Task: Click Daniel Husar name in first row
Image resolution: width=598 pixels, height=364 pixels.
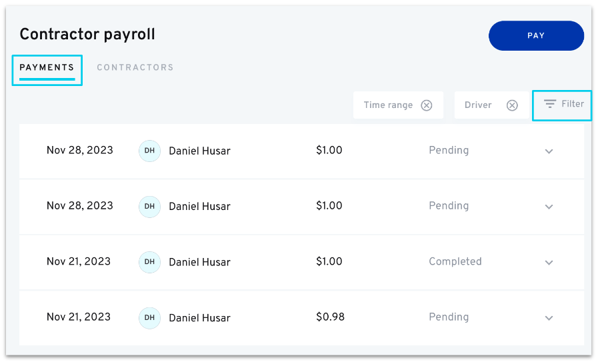Action: tap(199, 151)
